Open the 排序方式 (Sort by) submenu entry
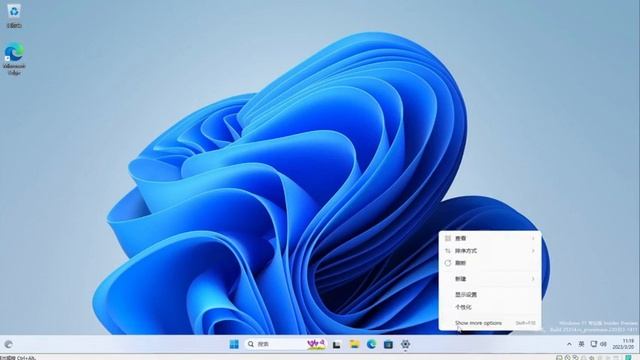 pyautogui.click(x=490, y=251)
